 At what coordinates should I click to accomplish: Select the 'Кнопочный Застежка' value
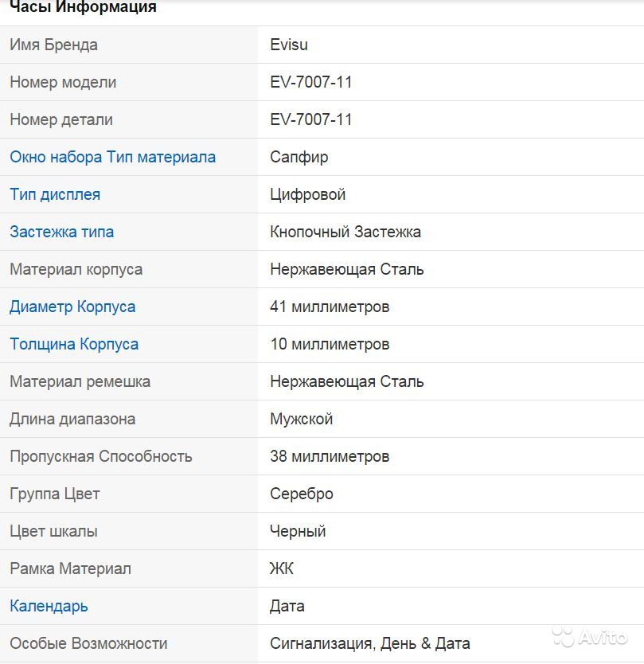coord(345,232)
